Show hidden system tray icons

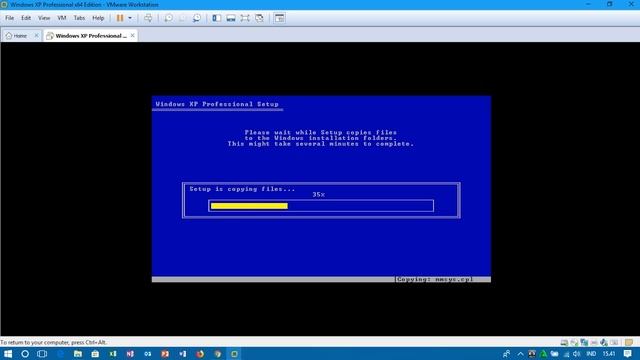[x=520, y=354]
